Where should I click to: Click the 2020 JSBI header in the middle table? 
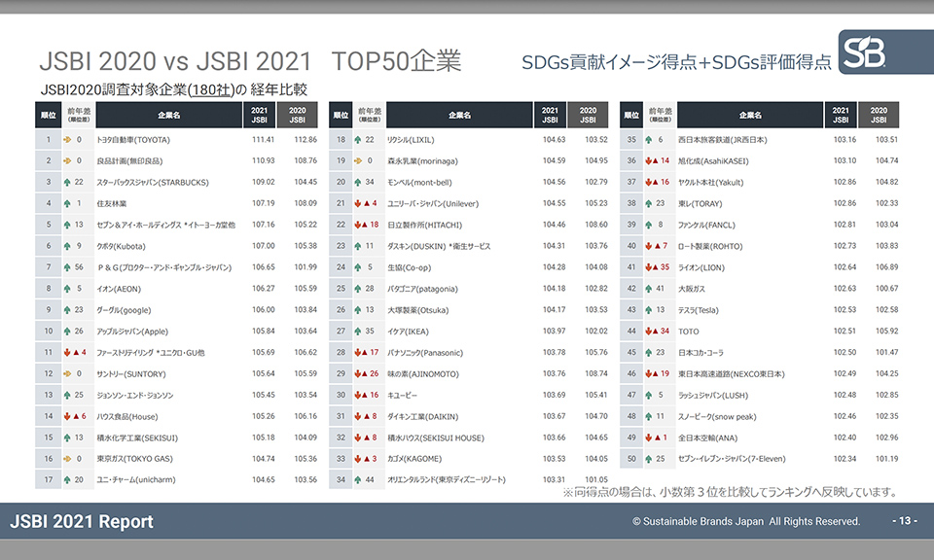[x=588, y=115]
